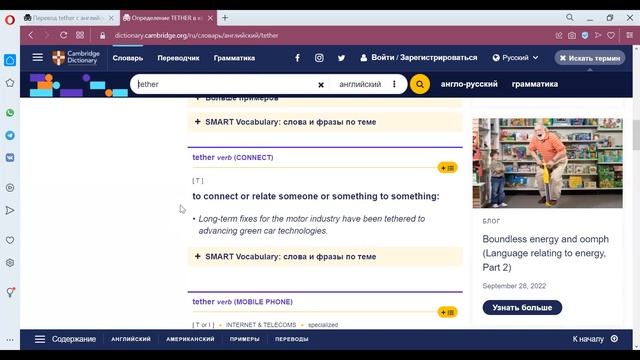Viewport: 640px width, 360px height.
Task: Select the definition text about connecting something
Action: (316, 196)
